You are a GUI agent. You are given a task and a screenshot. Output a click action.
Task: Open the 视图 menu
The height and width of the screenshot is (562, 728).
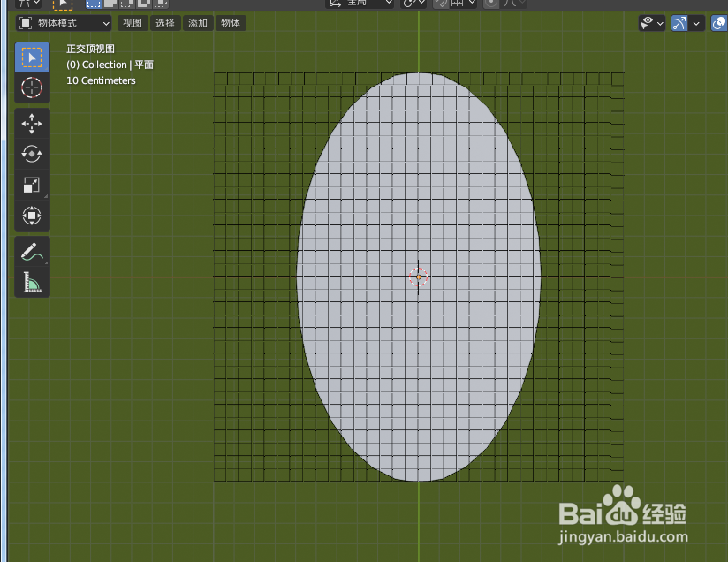(132, 23)
